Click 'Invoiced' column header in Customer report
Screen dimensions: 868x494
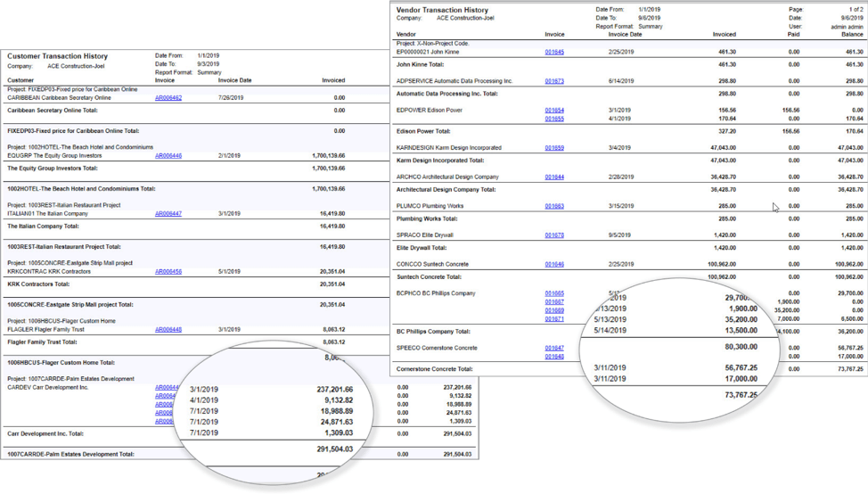333,80
